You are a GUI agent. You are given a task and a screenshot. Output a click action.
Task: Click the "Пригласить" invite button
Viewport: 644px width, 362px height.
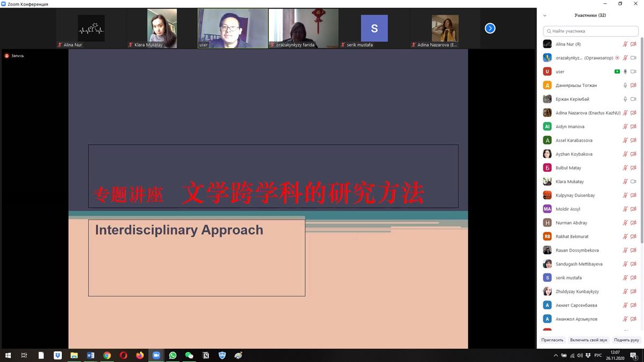tap(552, 340)
